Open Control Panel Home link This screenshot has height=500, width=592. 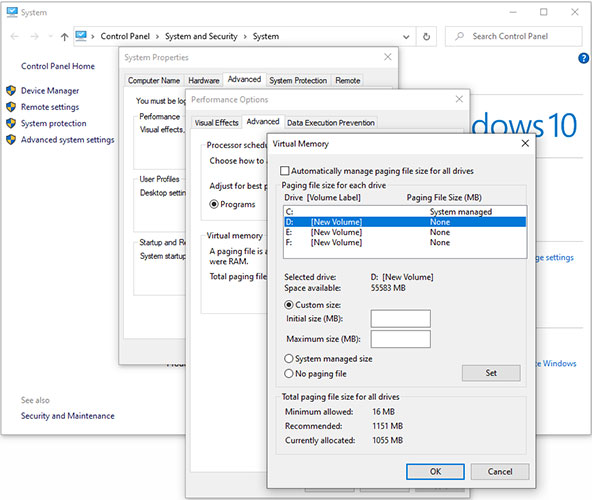tap(58, 66)
